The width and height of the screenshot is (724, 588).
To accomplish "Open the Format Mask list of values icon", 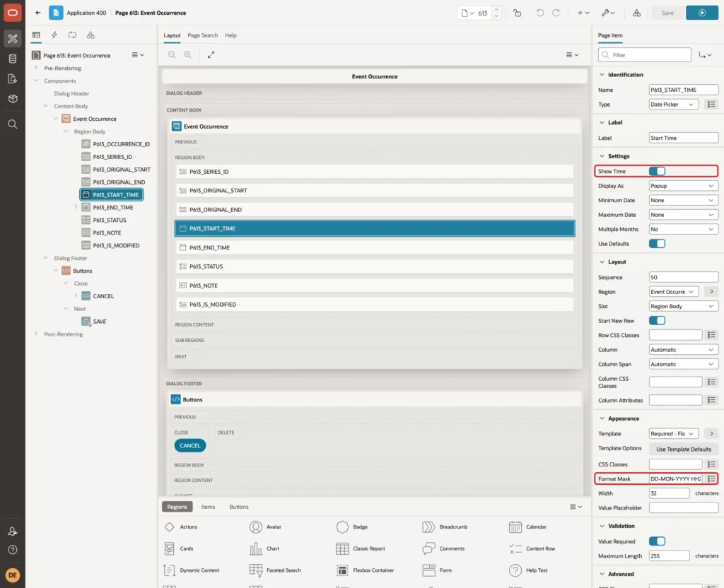I will pyautogui.click(x=711, y=478).
